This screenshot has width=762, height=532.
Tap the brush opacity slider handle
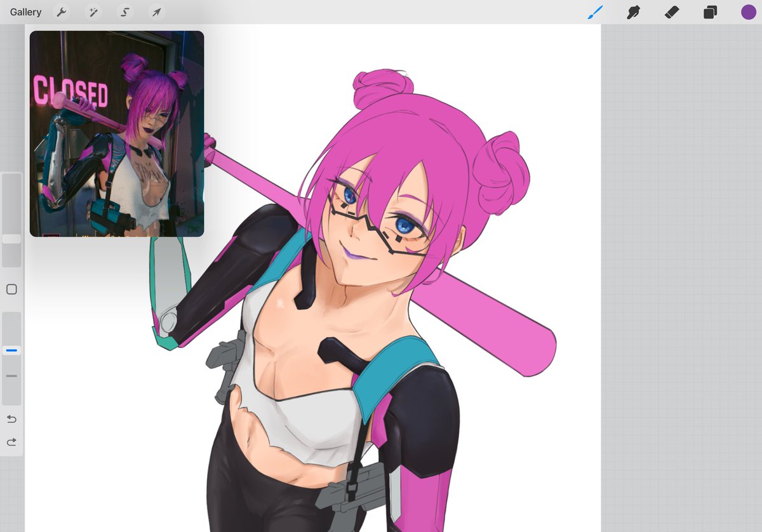tap(11, 350)
